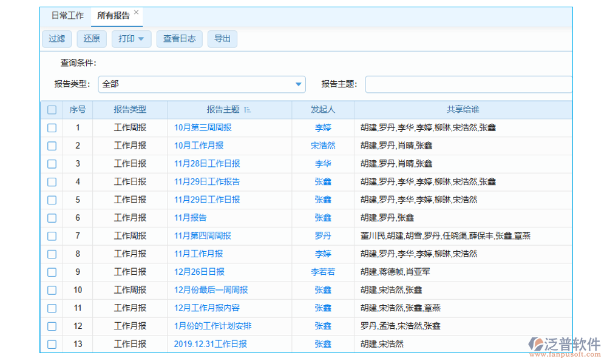Click the 发起人 column header

point(323,110)
